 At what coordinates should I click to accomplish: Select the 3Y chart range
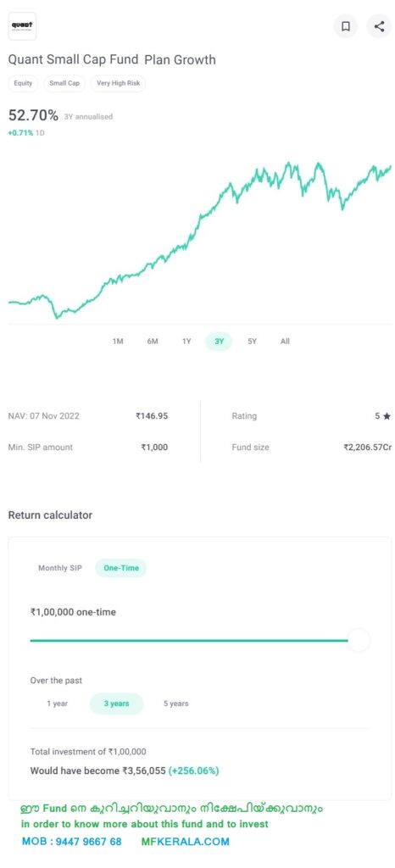coord(219,342)
